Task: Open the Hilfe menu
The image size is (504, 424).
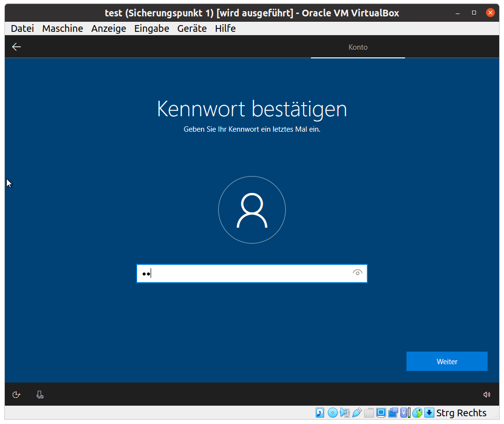Action: pos(225,28)
